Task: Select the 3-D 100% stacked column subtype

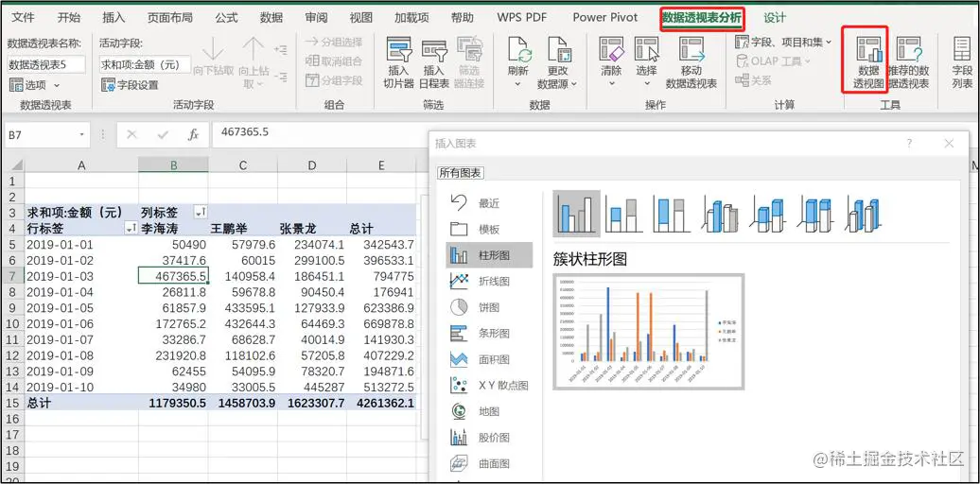Action: (x=815, y=213)
